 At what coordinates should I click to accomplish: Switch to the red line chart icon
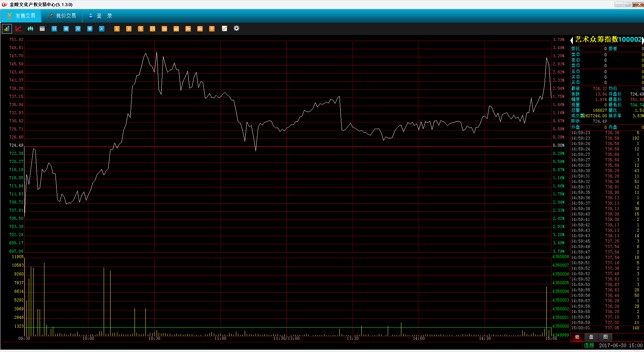point(19,29)
